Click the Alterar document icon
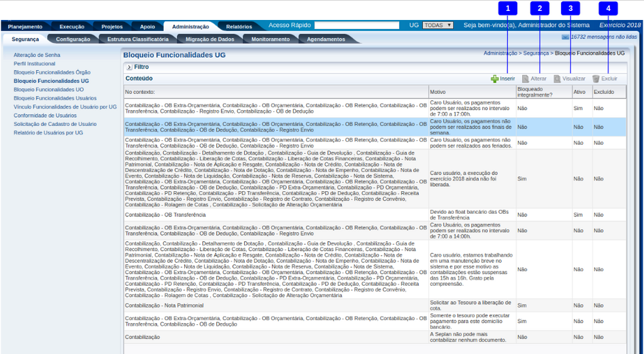The width and height of the screenshot is (644, 354). [526, 79]
